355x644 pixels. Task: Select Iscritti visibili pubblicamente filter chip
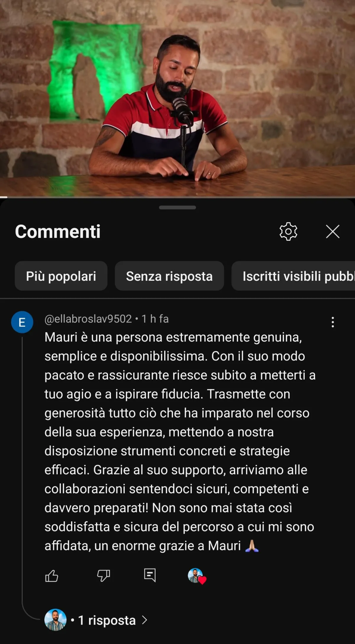point(293,276)
